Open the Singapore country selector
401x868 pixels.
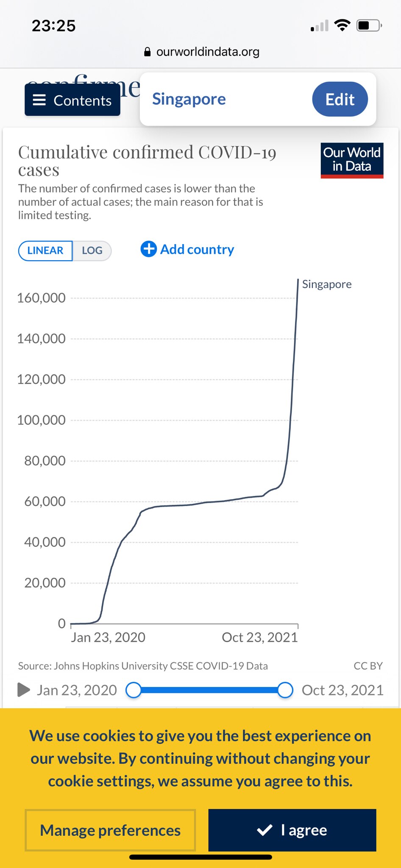coord(189,99)
